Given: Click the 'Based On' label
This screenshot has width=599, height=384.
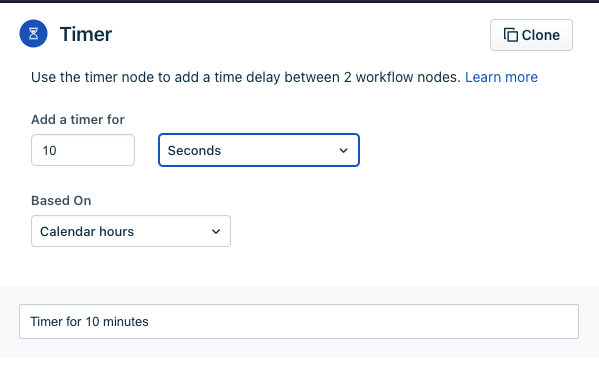Looking at the screenshot, I should (61, 201).
